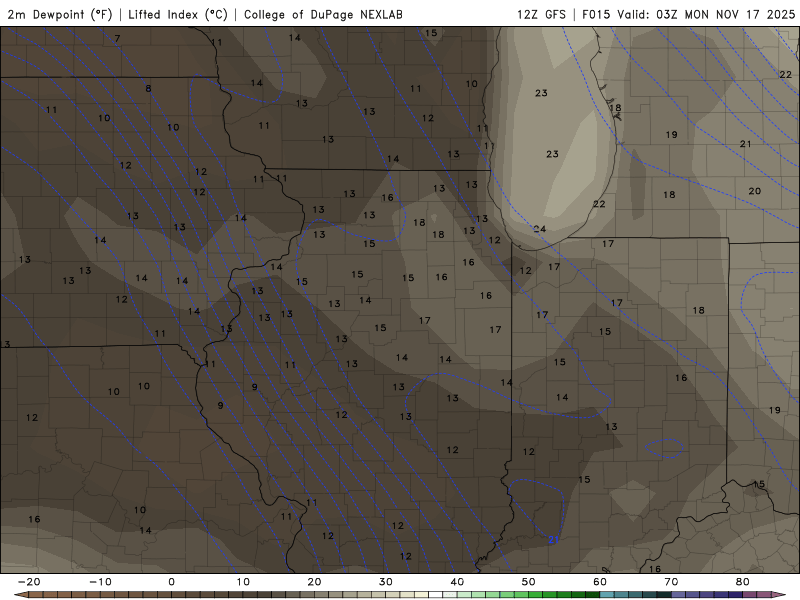
Task: Click the "12Z GFS" model label
Action: [x=541, y=14]
